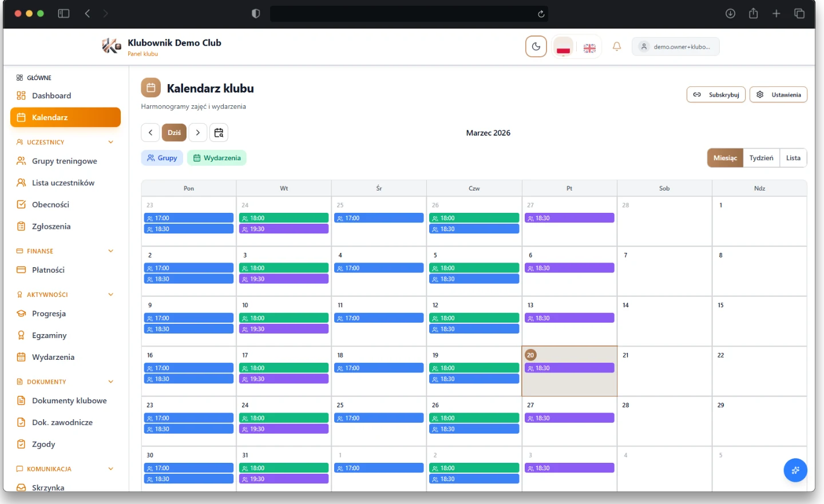This screenshot has width=824, height=504.
Task: Open the purple 18:30 event on March 20
Action: tap(569, 368)
